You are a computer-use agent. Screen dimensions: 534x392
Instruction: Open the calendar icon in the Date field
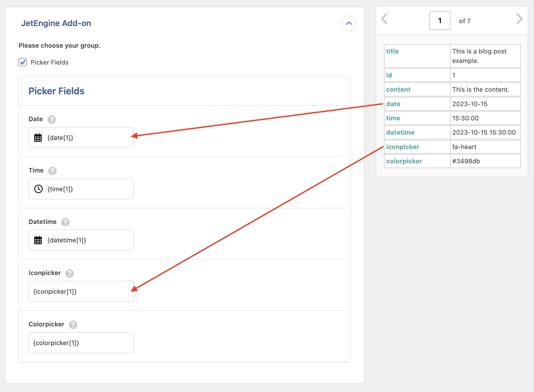(38, 138)
